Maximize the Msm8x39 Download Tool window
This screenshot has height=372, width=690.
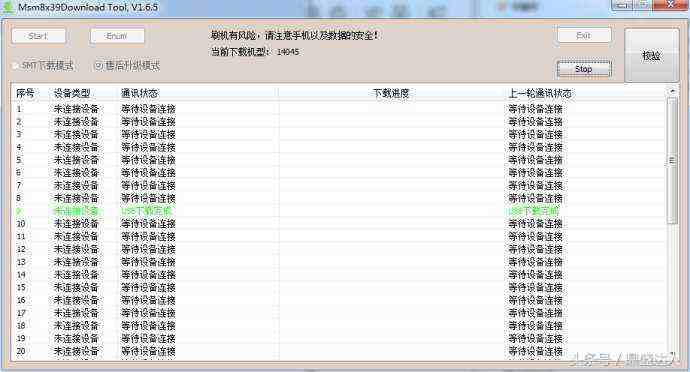642,5
